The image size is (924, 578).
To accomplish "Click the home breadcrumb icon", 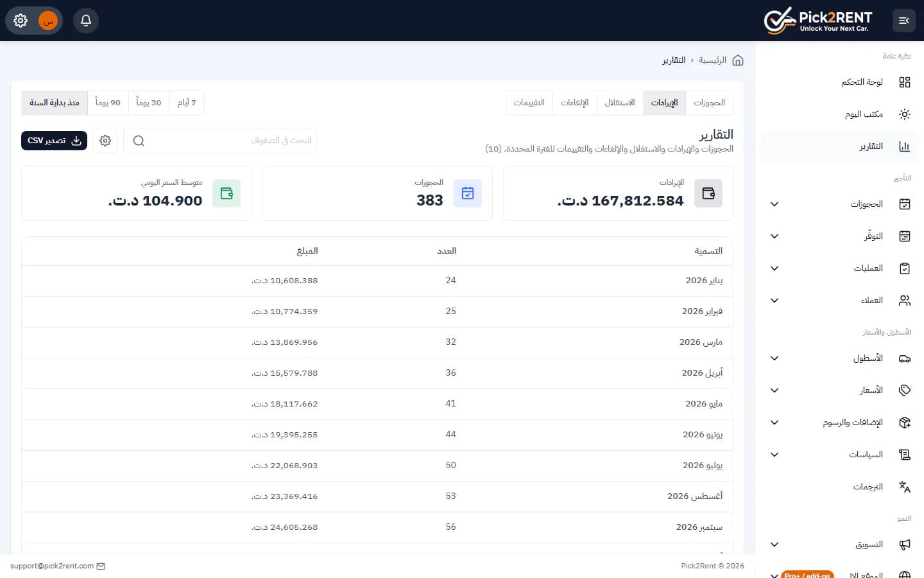I will coord(738,60).
